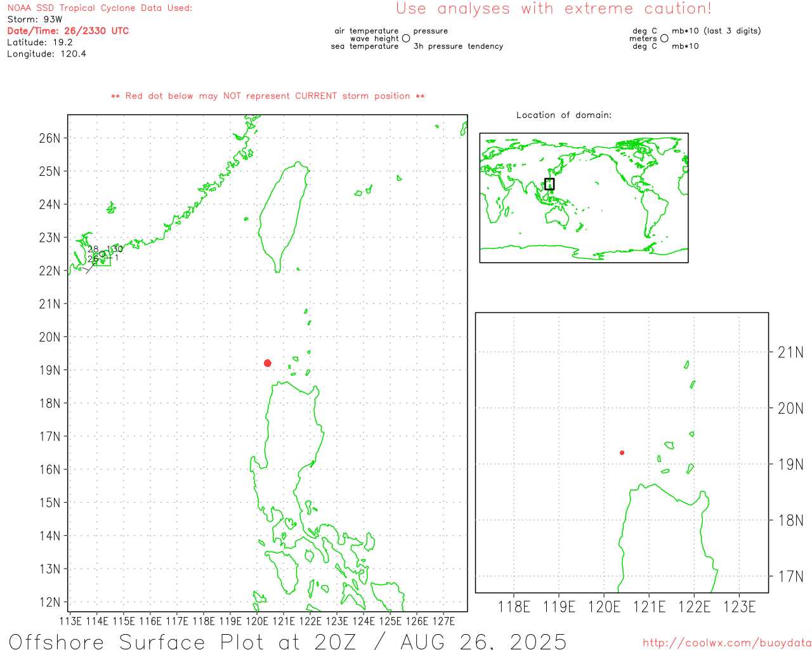Click the 114E longitude label

[97, 621]
